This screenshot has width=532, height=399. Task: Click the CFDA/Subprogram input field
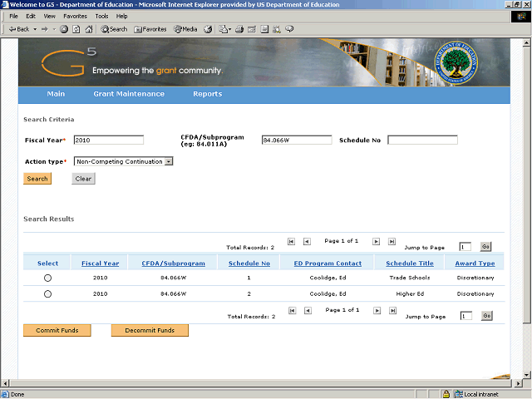(x=297, y=140)
